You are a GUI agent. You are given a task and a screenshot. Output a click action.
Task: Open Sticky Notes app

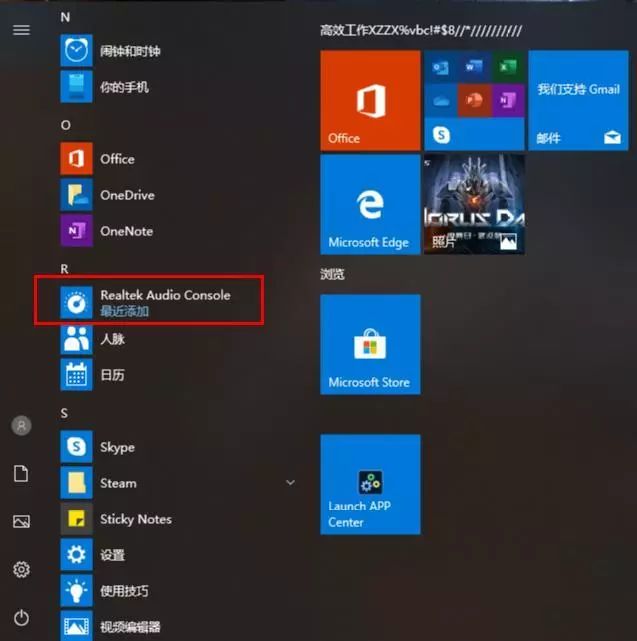(x=176, y=519)
